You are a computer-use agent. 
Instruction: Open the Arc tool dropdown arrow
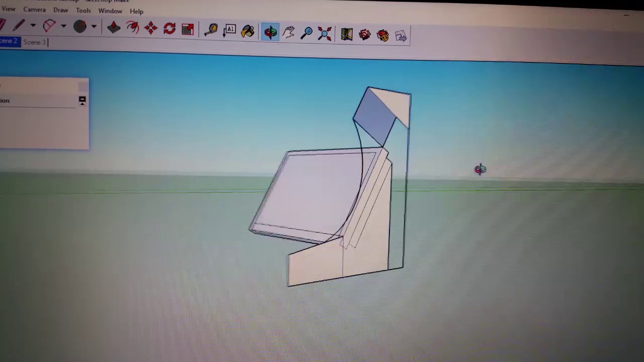coord(63,26)
